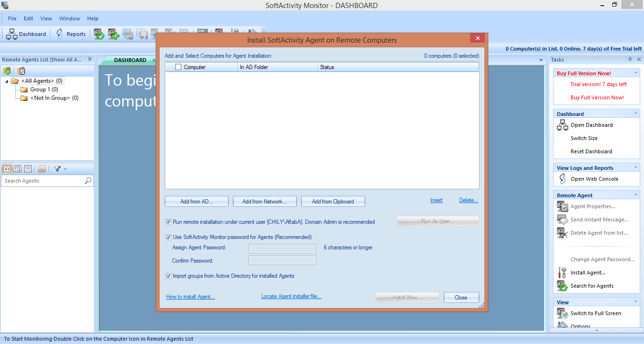Toggle the Computer column select-all checkbox

click(x=178, y=67)
